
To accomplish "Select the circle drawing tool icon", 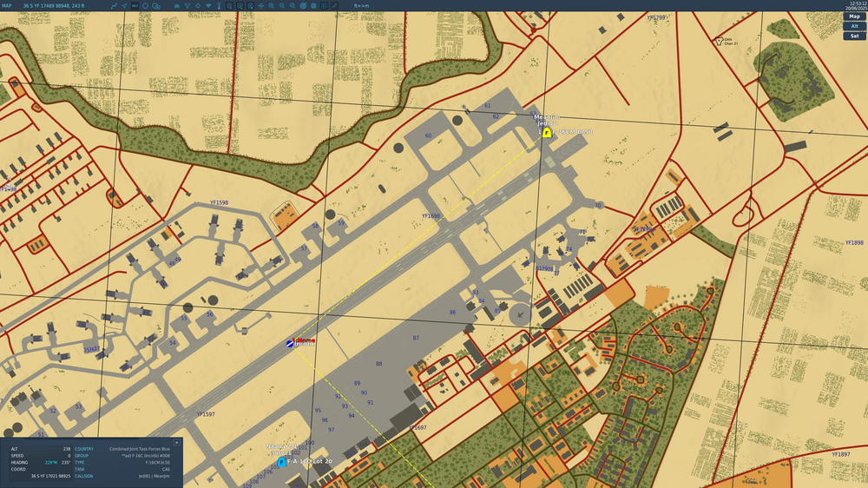I will click(145, 5).
